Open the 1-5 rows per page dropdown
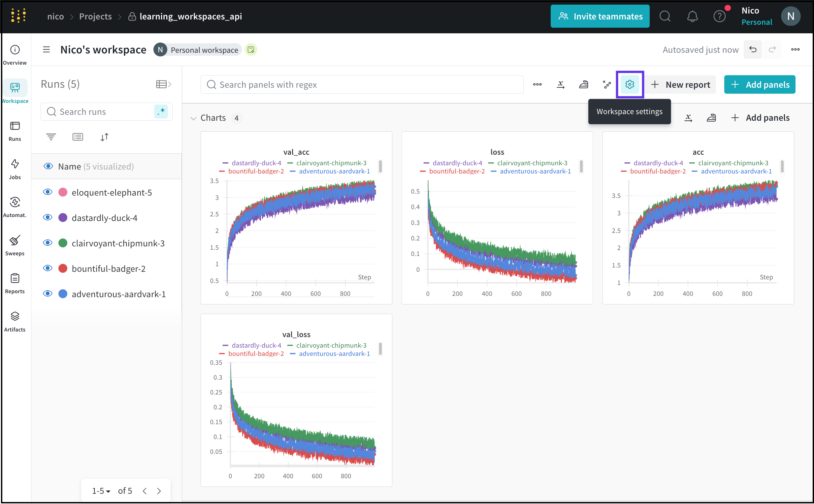 click(101, 491)
